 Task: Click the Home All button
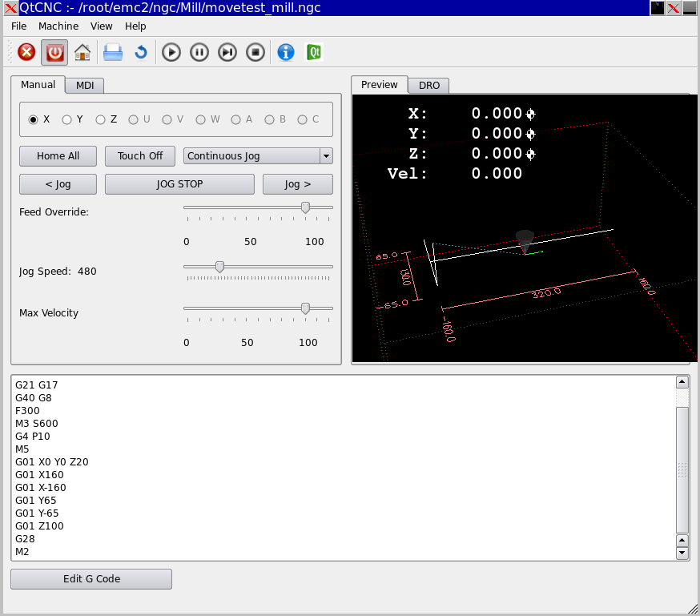tap(58, 156)
